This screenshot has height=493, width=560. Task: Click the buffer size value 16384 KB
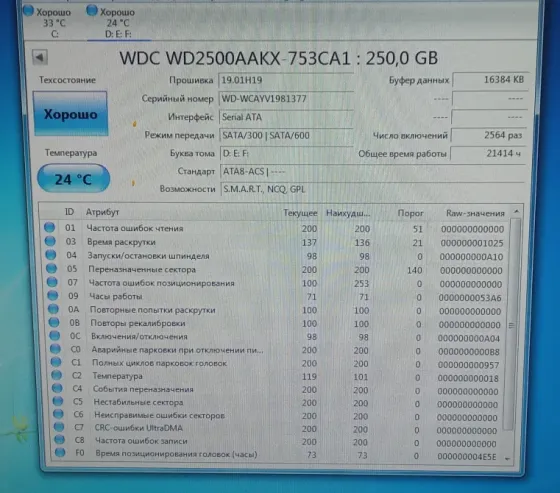pos(490,80)
